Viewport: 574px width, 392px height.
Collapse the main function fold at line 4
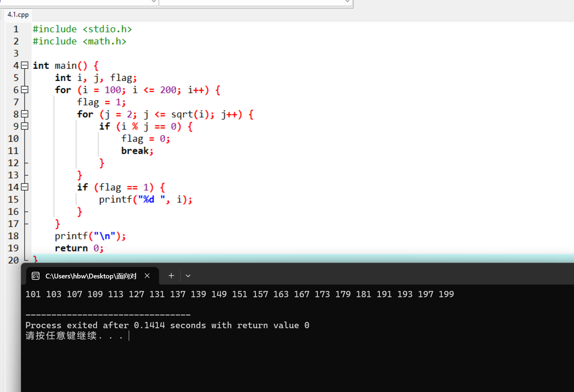[x=25, y=65]
